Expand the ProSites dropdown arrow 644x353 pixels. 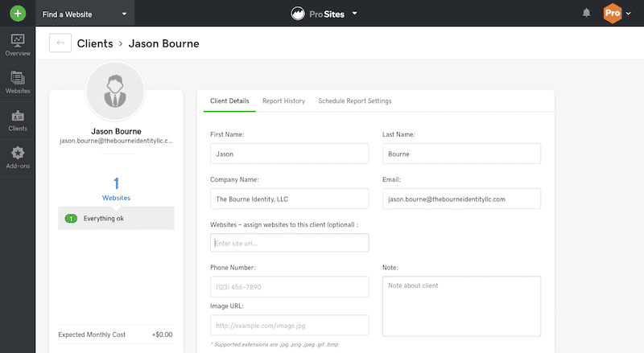[x=355, y=13]
